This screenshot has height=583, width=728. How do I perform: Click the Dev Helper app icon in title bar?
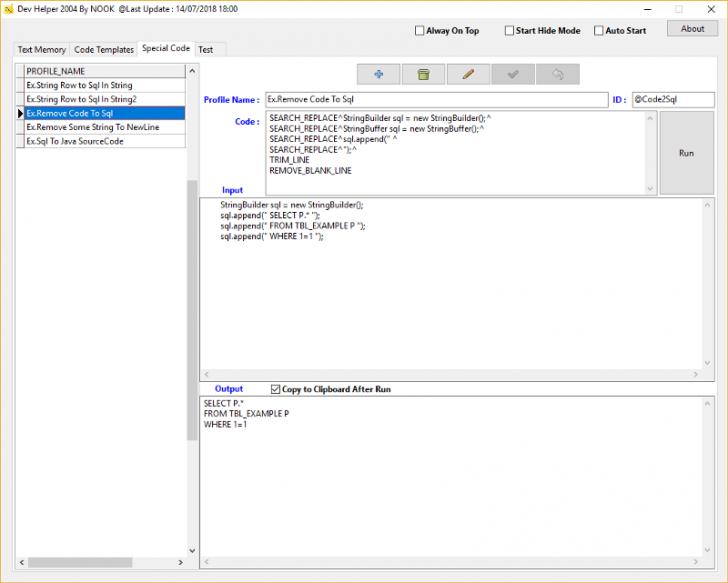(x=8, y=9)
